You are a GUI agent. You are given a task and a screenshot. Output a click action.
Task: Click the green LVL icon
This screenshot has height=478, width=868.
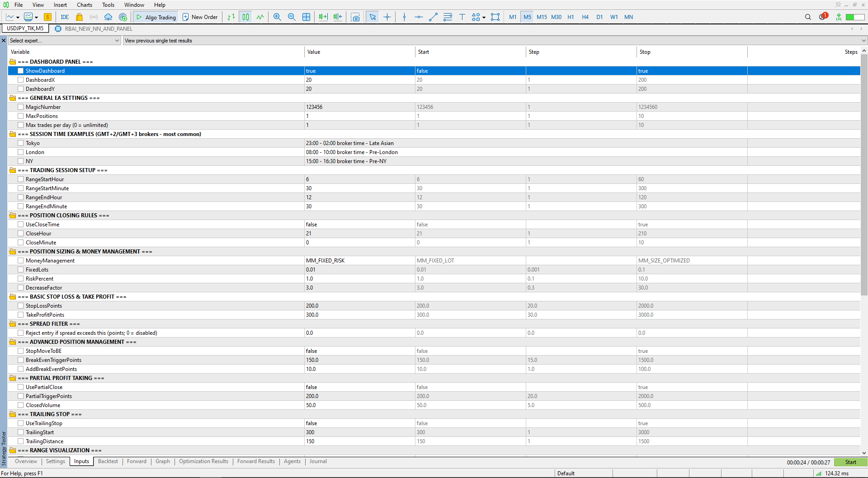tap(839, 17)
